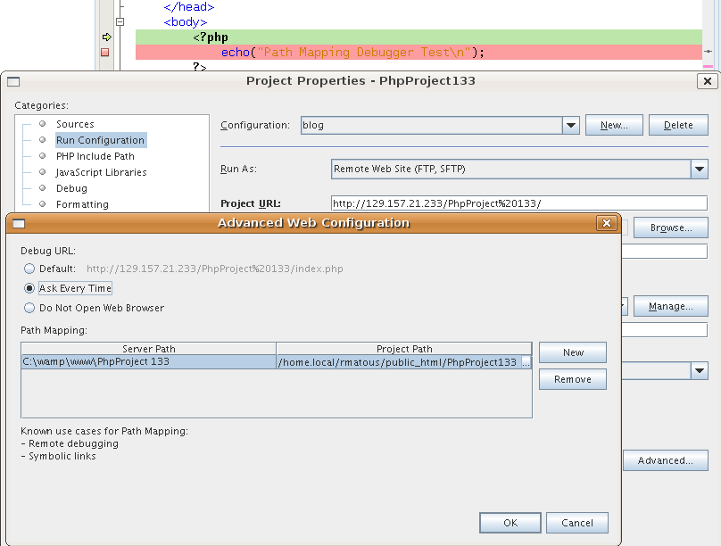This screenshot has height=546, width=721.
Task: Select Ask Every Time option
Action: pyautogui.click(x=29, y=288)
